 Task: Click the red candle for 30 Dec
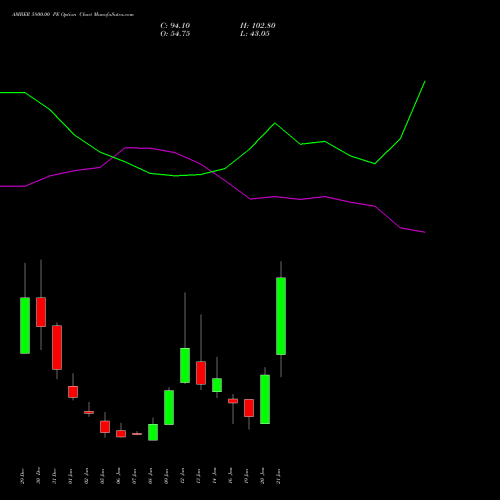(41, 312)
